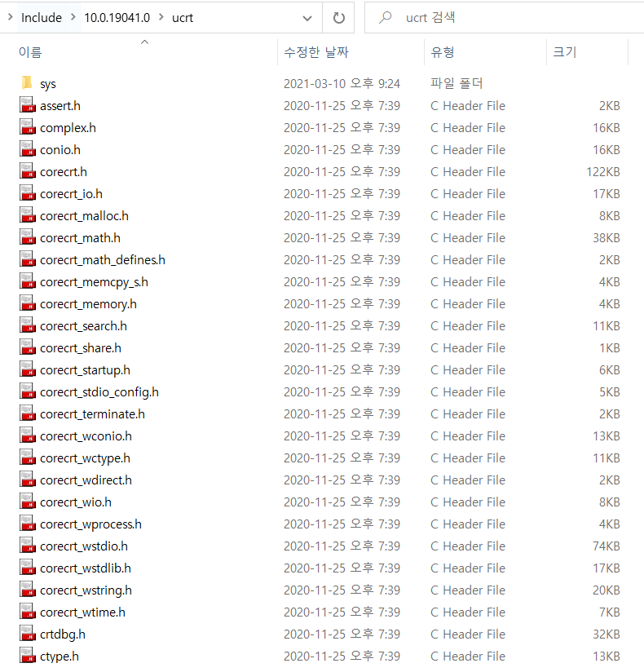Click the search magnifier icon
Screen dimensions: 644x672
point(386,18)
